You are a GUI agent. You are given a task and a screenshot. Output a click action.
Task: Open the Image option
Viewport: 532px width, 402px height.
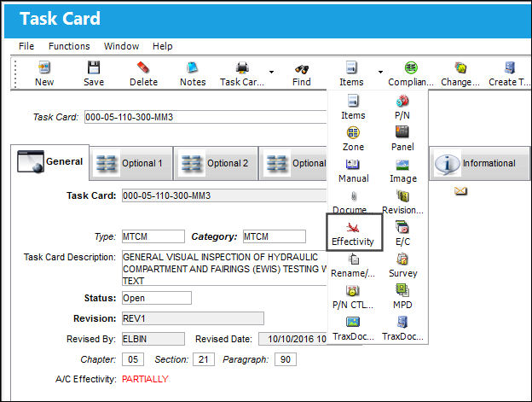click(x=403, y=171)
